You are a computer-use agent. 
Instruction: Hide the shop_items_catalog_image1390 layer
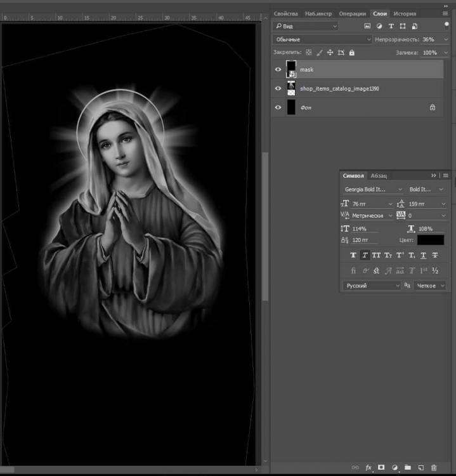click(x=278, y=89)
